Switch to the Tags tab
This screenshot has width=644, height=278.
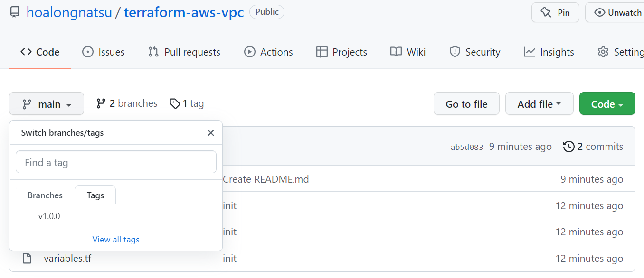[95, 195]
